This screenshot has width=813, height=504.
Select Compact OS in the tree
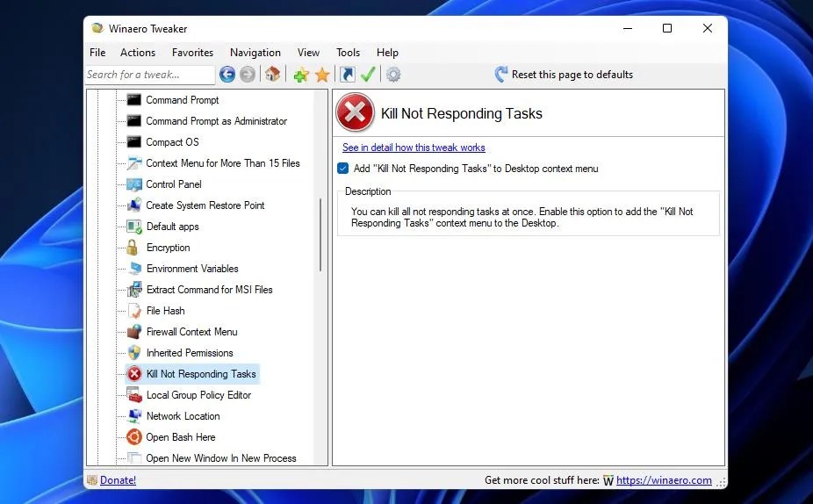tap(172, 141)
